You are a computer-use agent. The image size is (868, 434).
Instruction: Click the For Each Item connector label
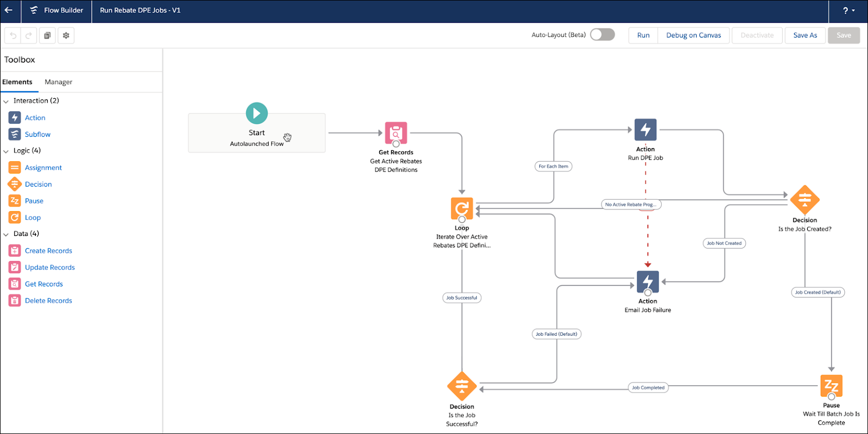[553, 167]
